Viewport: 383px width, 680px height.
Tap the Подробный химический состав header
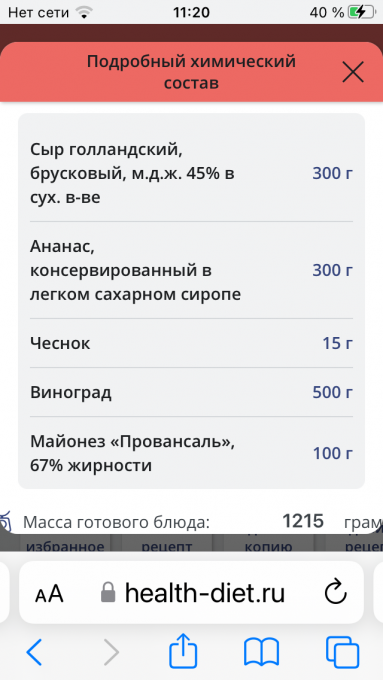pyautogui.click(x=191, y=72)
